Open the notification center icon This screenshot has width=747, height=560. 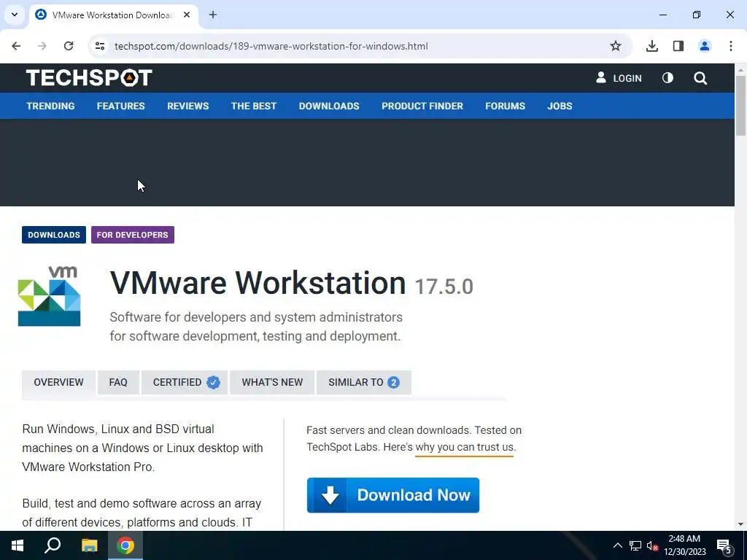[x=724, y=546]
